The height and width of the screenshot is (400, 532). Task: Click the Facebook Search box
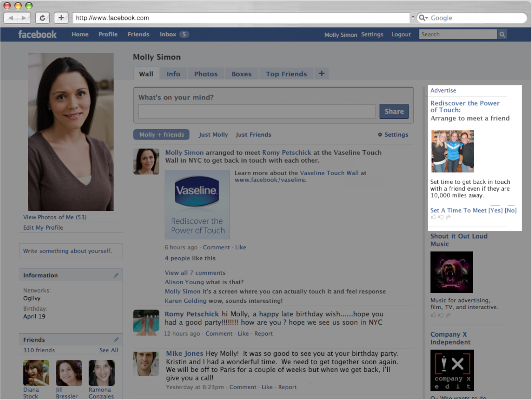[458, 34]
